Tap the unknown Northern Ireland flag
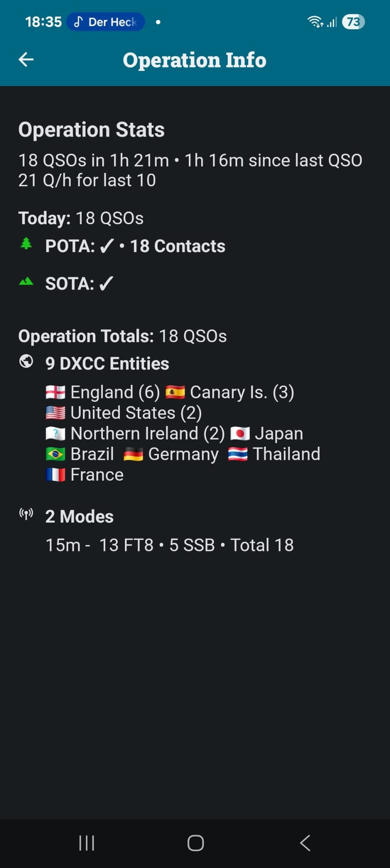This screenshot has height=868, width=390. pyautogui.click(x=55, y=434)
